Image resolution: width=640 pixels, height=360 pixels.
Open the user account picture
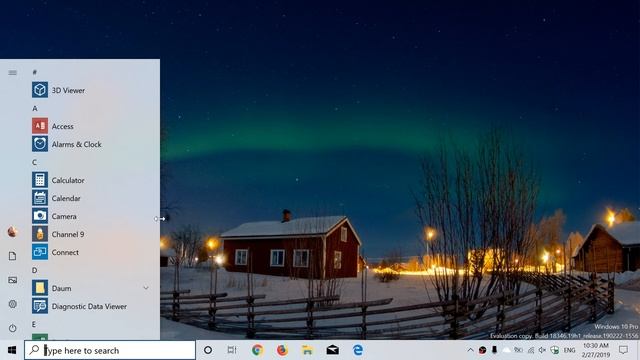[x=12, y=232]
